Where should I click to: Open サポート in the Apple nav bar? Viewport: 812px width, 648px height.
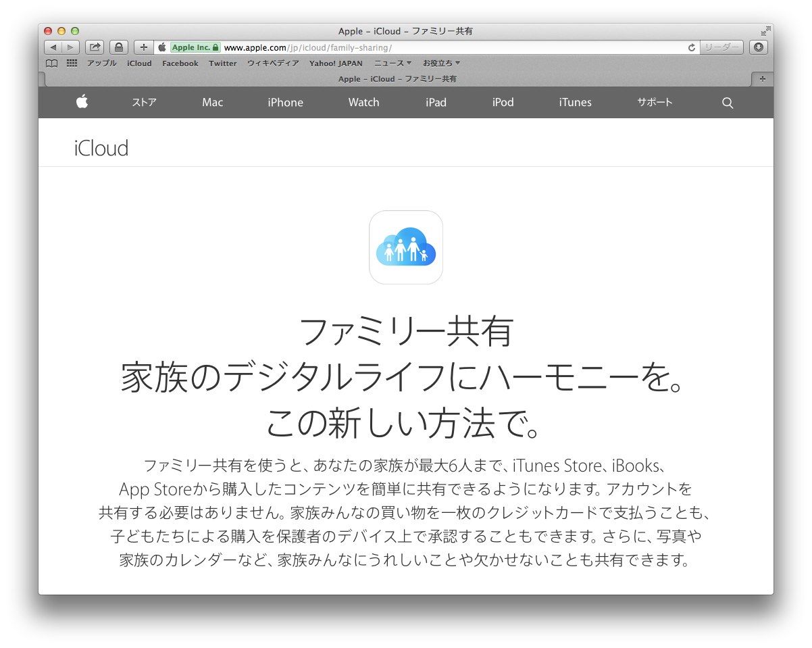(x=655, y=102)
